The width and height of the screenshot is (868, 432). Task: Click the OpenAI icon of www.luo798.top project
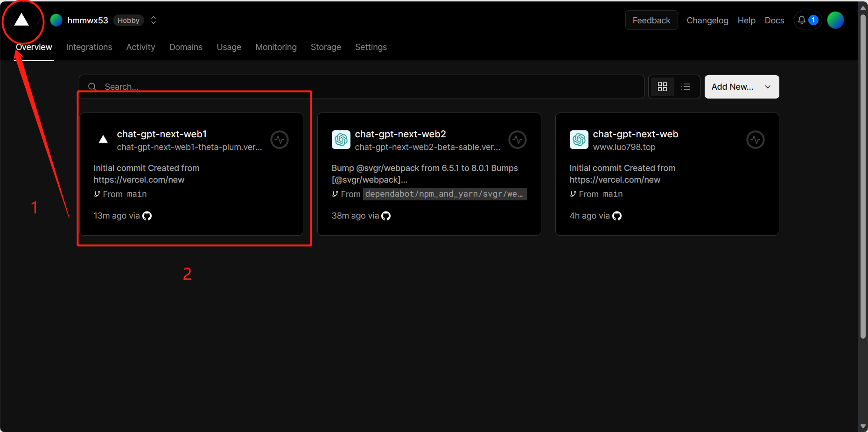[579, 140]
